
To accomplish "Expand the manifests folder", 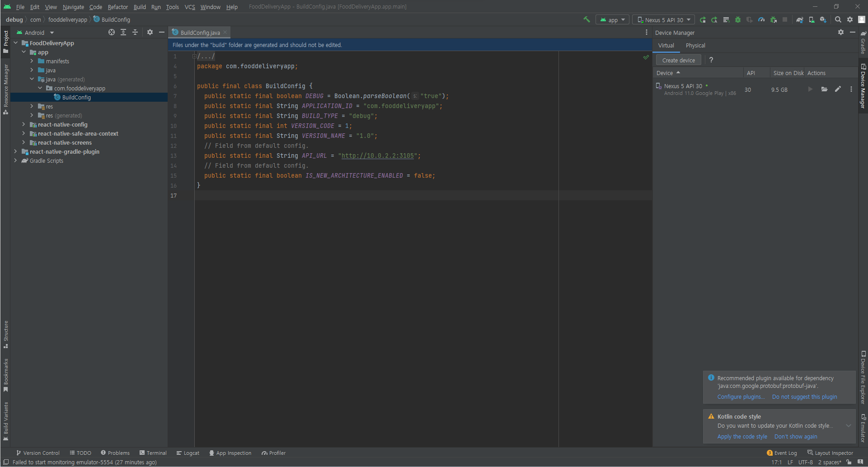I will coord(32,61).
